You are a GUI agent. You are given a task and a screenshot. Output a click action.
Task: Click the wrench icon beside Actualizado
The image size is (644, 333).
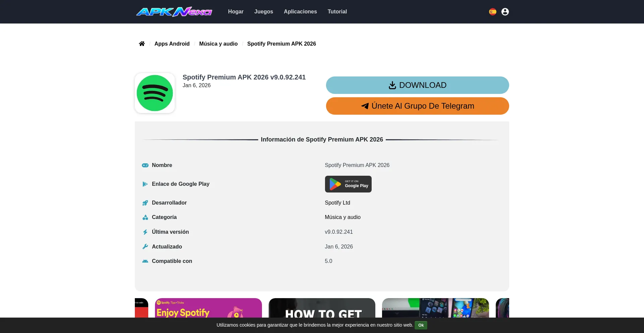pos(145,246)
